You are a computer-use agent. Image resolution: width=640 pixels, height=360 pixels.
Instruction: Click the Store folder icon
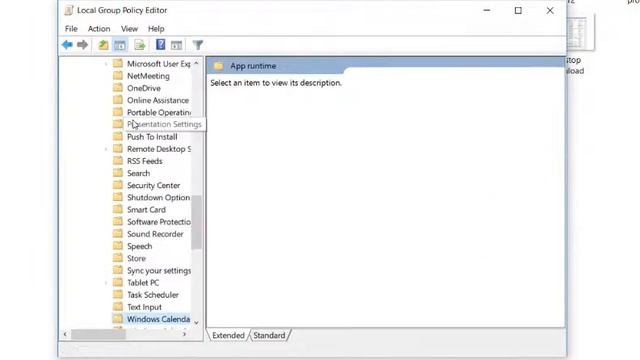click(118, 258)
